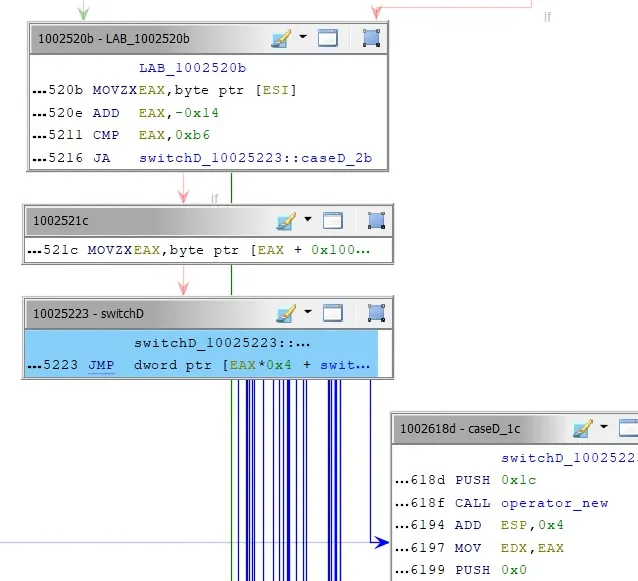Viewport: 638px width, 581px height.
Task: Select the PUSH 0x1c instruction
Action: (x=466, y=480)
